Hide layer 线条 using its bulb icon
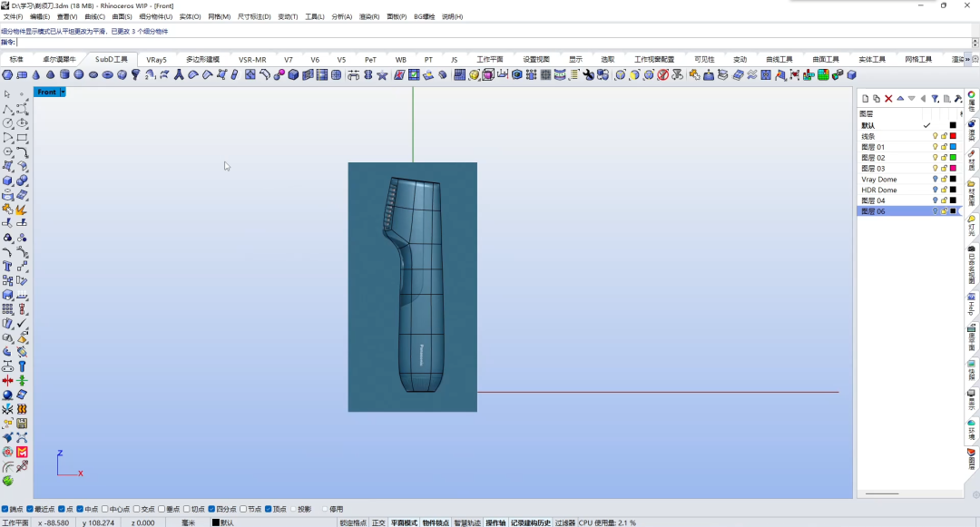 935,136
